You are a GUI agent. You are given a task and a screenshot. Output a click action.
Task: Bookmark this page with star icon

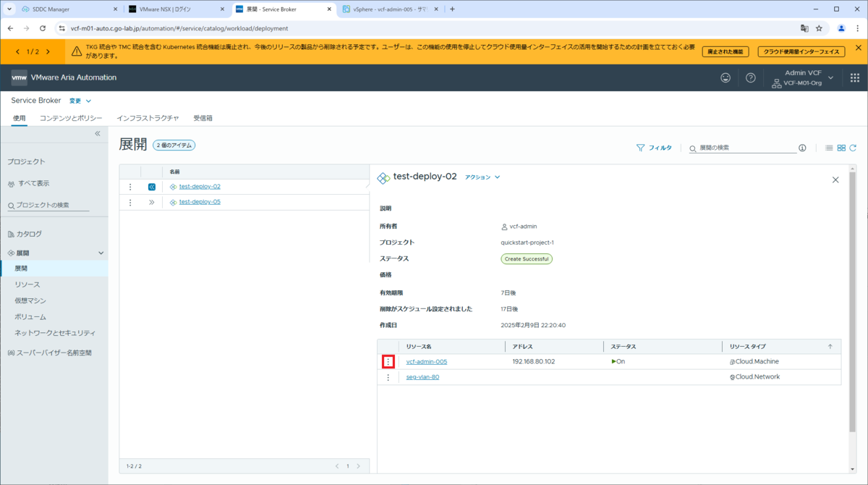click(x=819, y=28)
